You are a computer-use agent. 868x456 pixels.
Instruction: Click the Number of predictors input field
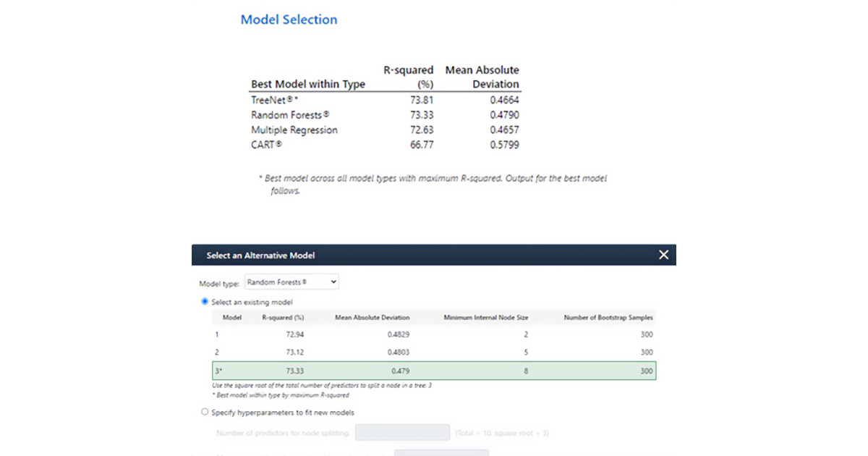tap(403, 433)
